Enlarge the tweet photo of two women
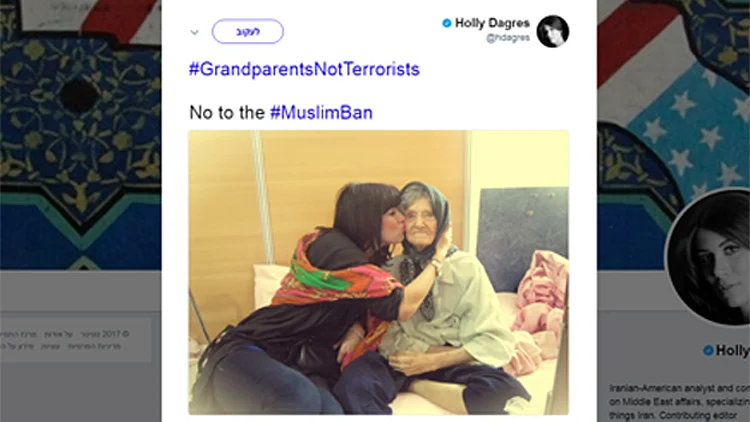This screenshot has height=422, width=750. [379, 273]
